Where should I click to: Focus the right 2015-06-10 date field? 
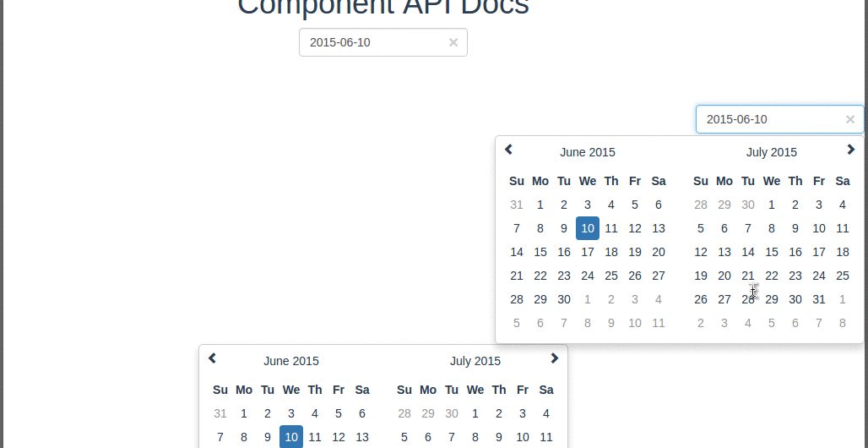coord(779,119)
